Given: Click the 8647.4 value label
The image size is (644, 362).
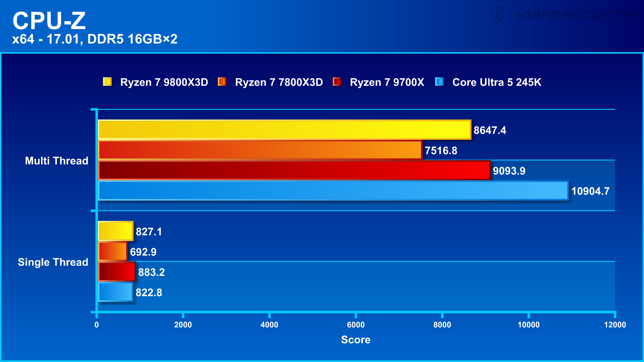Looking at the screenshot, I should [x=490, y=130].
